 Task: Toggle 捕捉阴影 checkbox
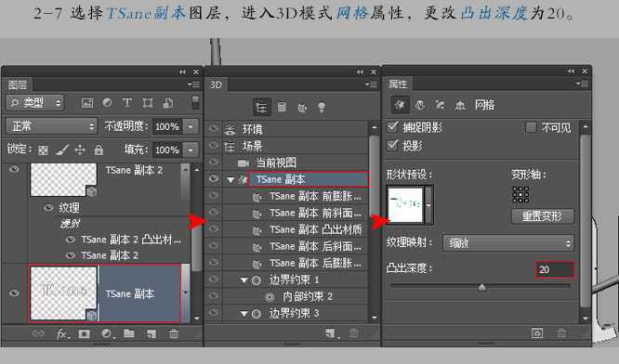[392, 126]
